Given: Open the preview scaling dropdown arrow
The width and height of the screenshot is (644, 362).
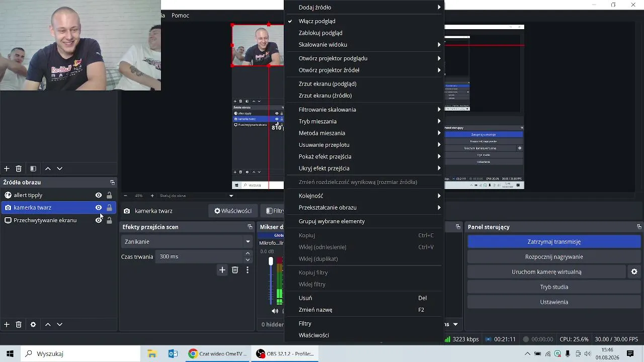Looking at the screenshot, I should pyautogui.click(x=231, y=196).
